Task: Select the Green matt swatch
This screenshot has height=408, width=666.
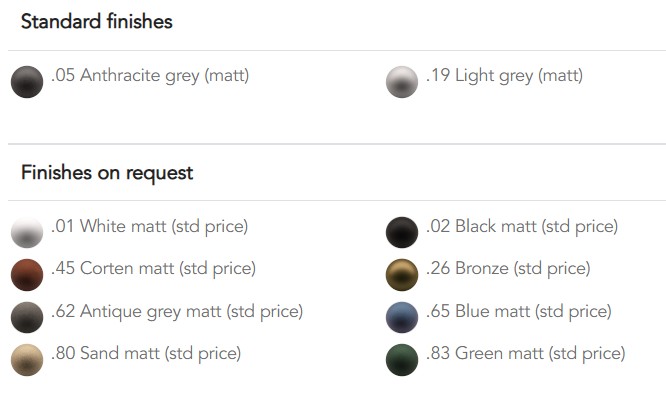Action: pos(402,360)
